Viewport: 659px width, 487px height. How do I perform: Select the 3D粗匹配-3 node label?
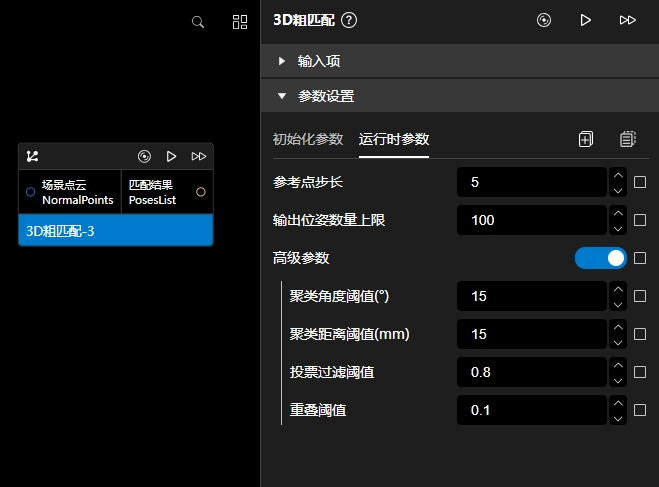tap(115, 230)
